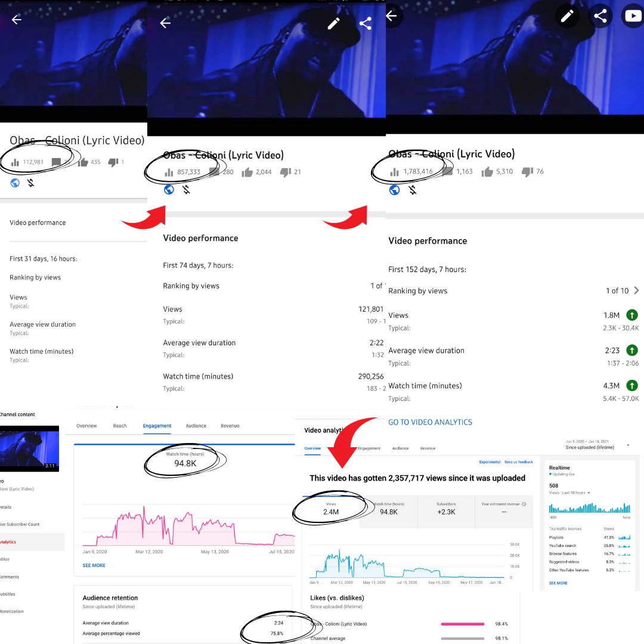Viewport: 644px width, 644px height.
Task: Tap globe visibility icon under 112,981 views
Action: coord(15,183)
